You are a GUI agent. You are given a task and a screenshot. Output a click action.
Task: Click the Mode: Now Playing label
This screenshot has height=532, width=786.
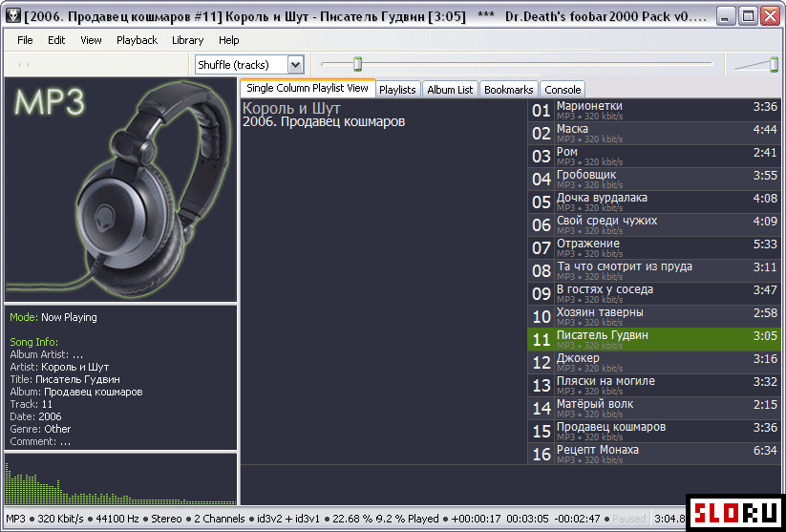(x=53, y=317)
